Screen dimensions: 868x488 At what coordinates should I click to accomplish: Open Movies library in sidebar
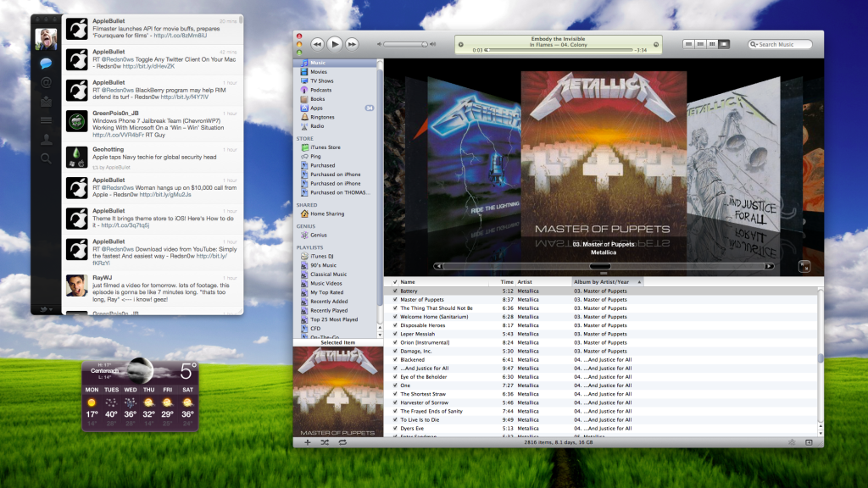coord(319,72)
